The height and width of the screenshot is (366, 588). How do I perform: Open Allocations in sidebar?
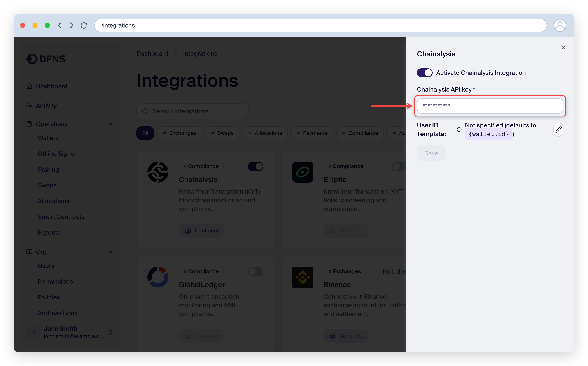click(53, 201)
